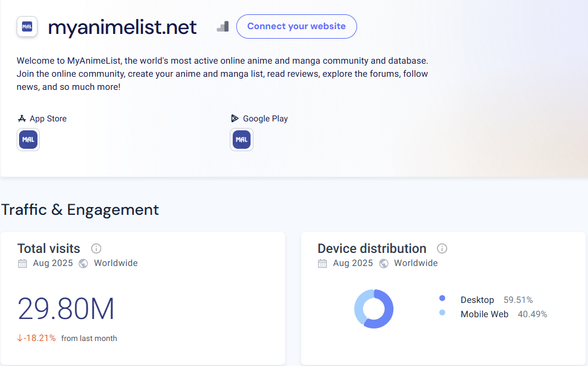Show the Device distribution info tooltip
Viewport: 588px width, 366px height.
(442, 249)
